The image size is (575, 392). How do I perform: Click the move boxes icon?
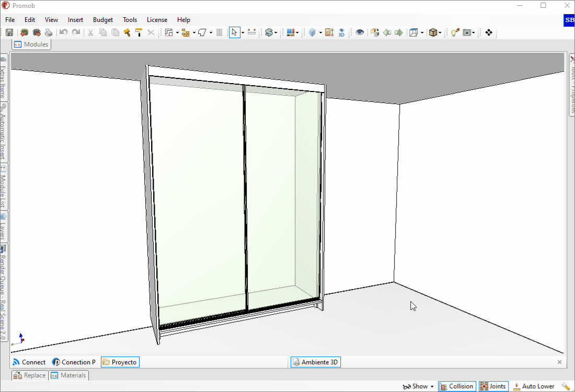(374, 32)
